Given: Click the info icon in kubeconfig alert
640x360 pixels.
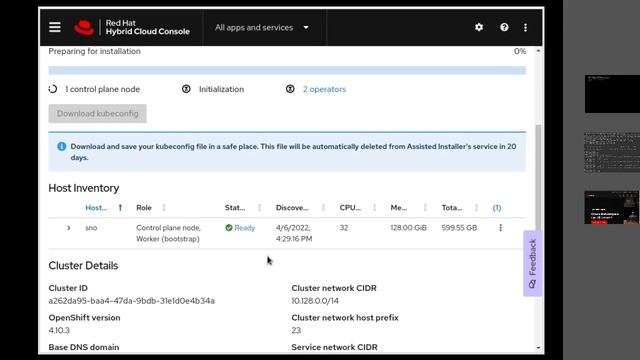Looking at the screenshot, I should (62, 146).
